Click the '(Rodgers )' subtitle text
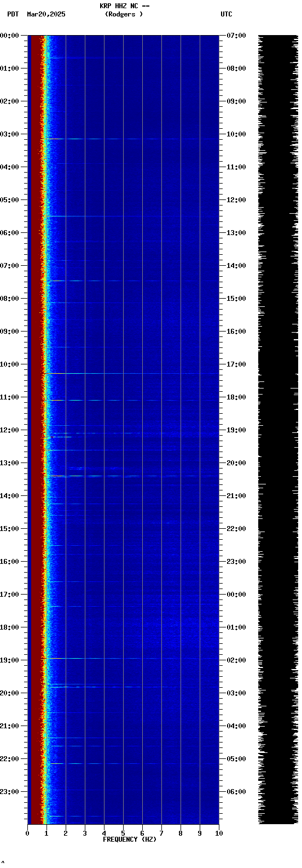This screenshot has width=302, height=868. [124, 14]
